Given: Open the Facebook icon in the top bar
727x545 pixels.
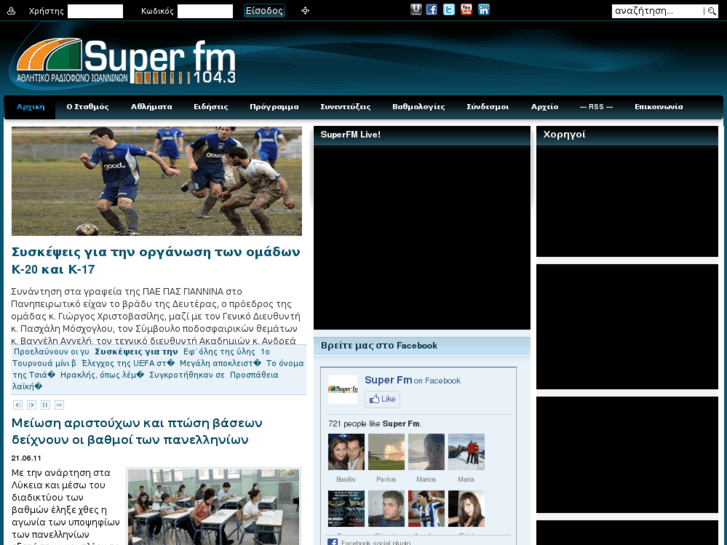Looking at the screenshot, I should pyautogui.click(x=432, y=10).
